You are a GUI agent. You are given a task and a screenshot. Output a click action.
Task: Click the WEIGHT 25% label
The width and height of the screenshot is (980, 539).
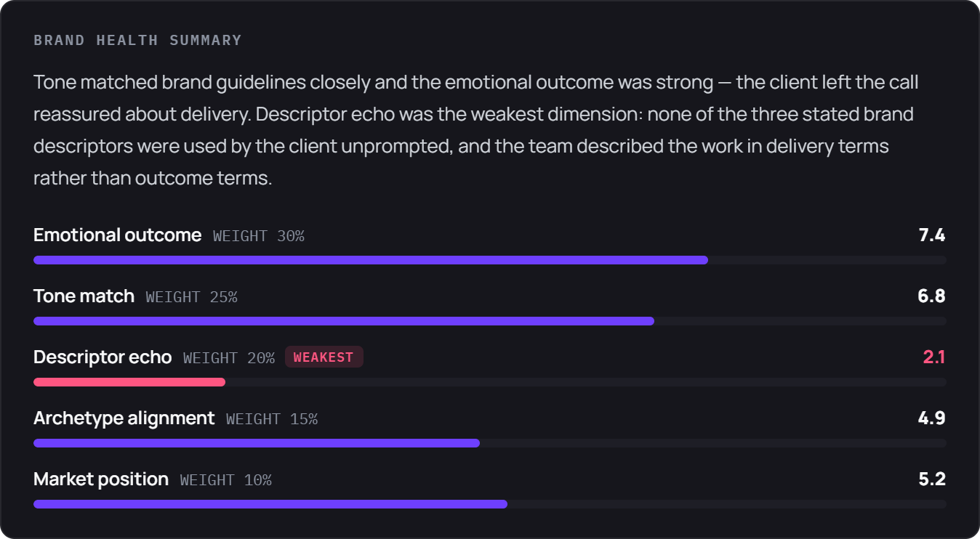(x=191, y=297)
